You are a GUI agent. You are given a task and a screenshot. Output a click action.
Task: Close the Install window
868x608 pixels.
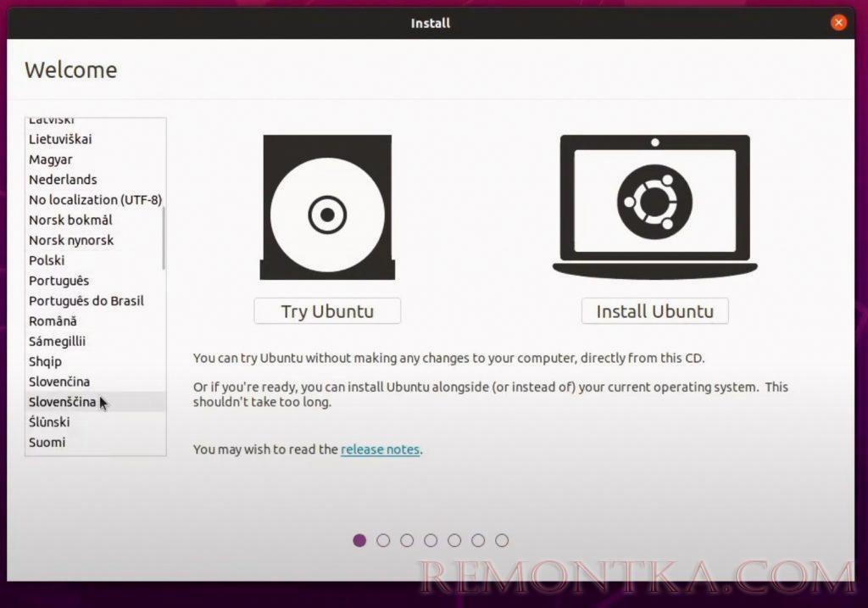pos(838,23)
